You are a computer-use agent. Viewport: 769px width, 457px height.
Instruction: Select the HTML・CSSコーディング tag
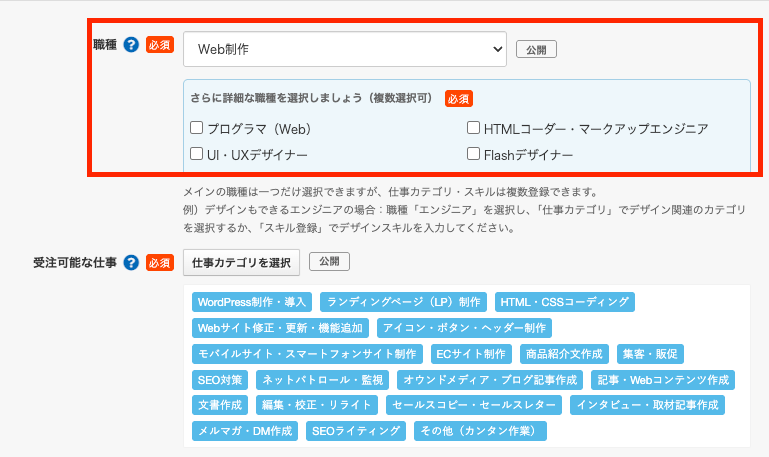coord(565,302)
